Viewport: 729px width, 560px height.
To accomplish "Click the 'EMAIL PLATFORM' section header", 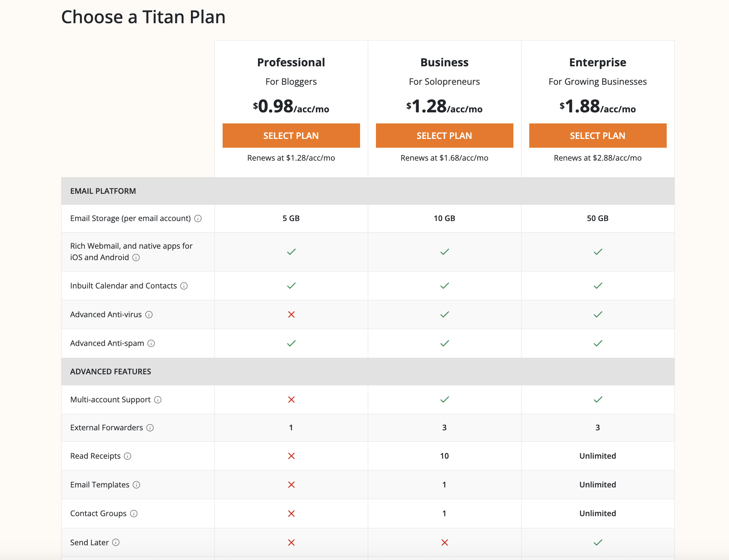I will [x=103, y=191].
